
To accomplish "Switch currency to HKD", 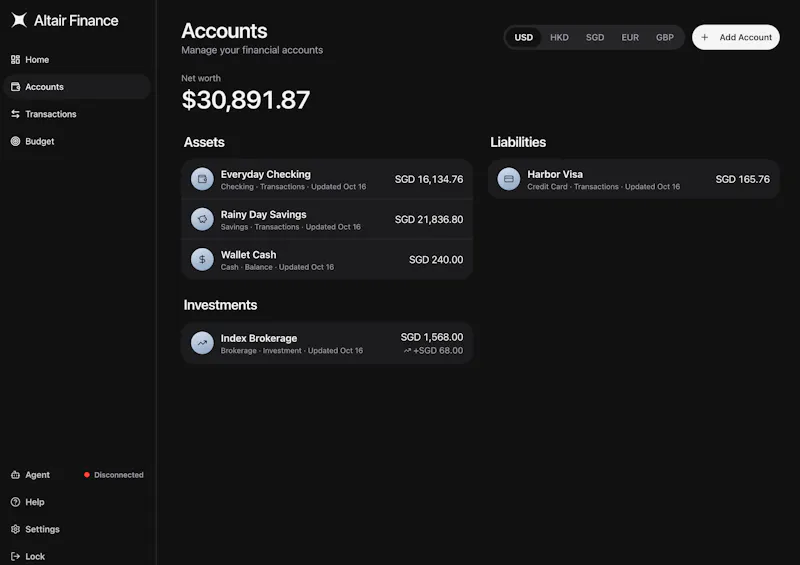I will (x=559, y=37).
